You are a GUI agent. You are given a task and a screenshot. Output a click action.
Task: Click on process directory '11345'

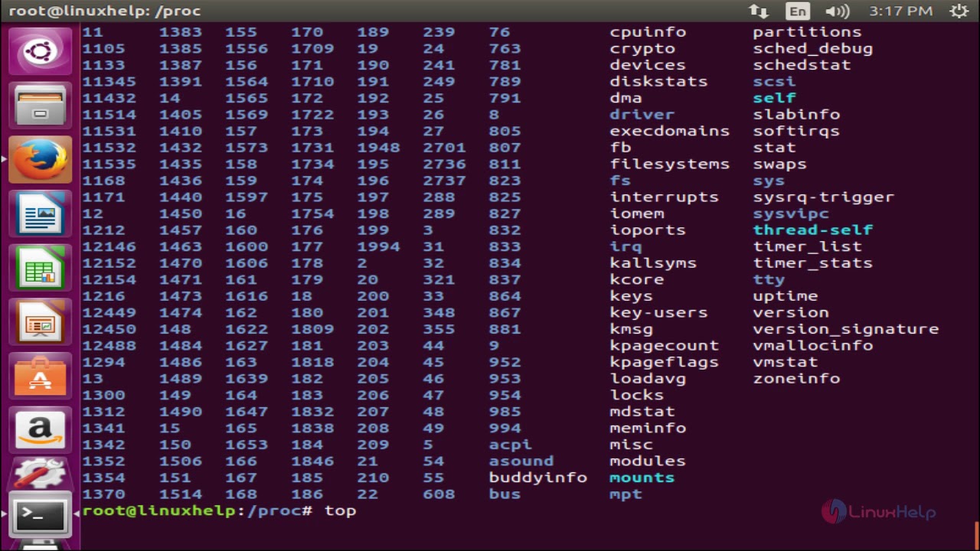click(x=109, y=81)
